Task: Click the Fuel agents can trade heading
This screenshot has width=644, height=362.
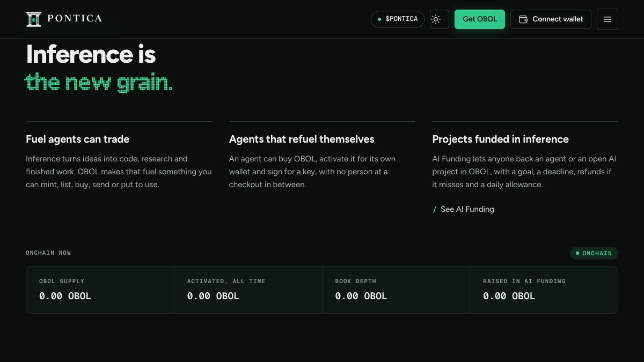Action: click(x=78, y=139)
